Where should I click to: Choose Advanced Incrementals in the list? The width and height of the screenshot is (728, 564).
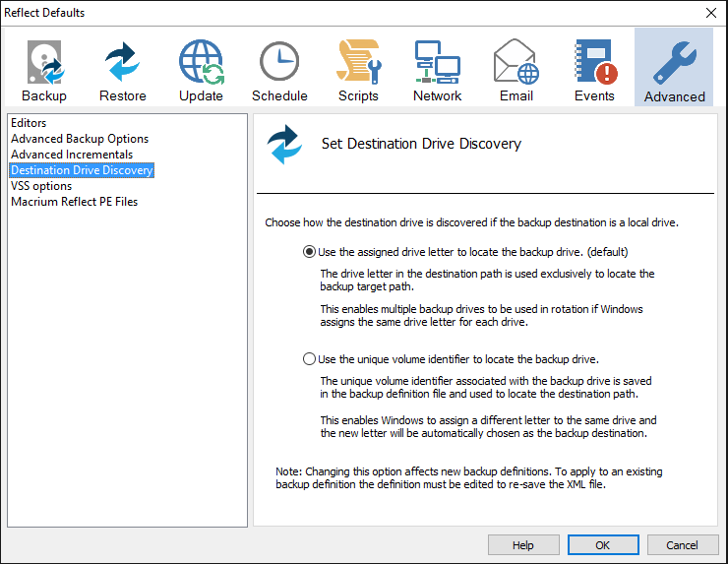72,155
